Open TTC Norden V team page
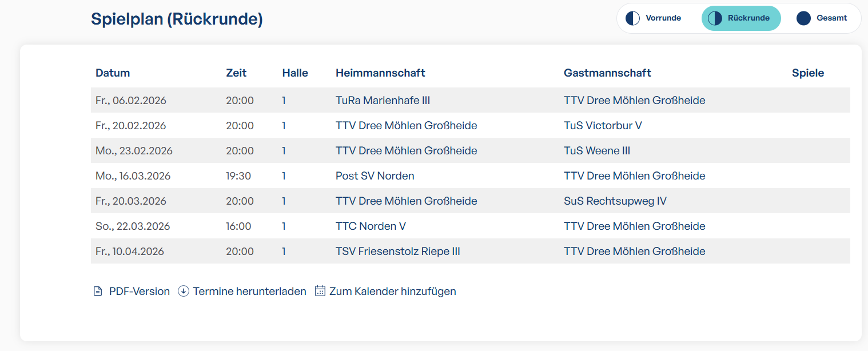868x351 pixels. click(x=371, y=226)
